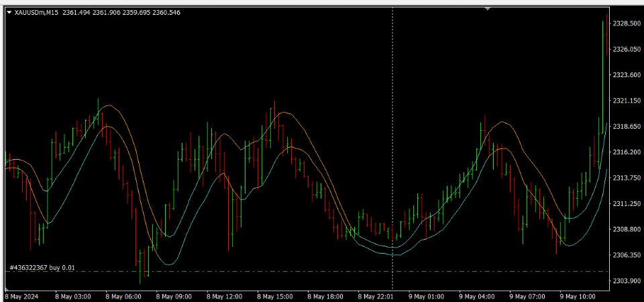Click the 9 May 01:00 time label

(x=427, y=296)
